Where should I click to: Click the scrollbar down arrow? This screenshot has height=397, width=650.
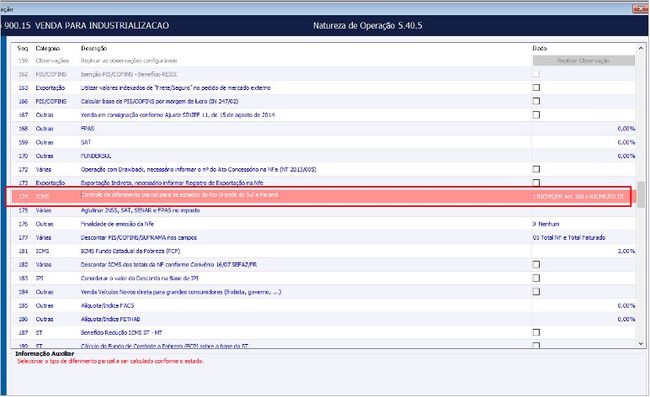tap(641, 343)
